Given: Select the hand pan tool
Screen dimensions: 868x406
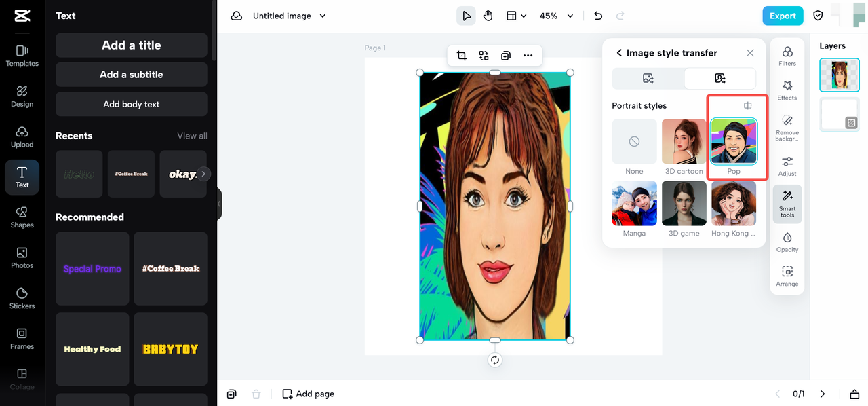Looking at the screenshot, I should [488, 16].
